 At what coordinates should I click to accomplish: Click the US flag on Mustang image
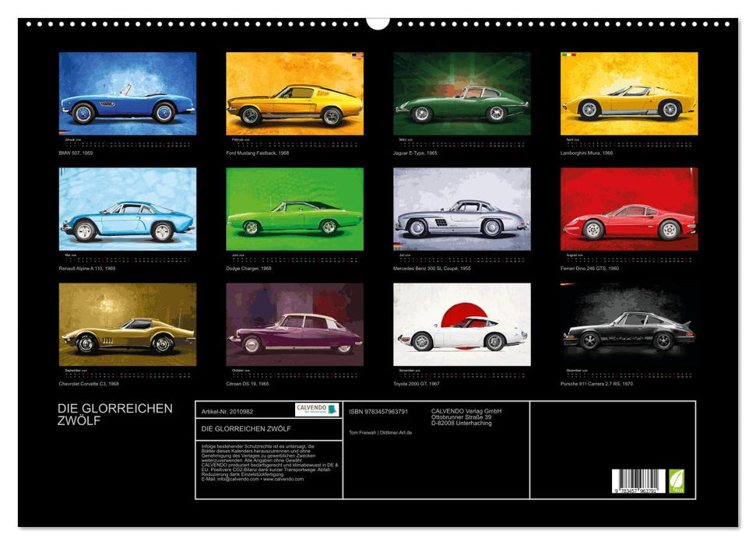pos(357,56)
